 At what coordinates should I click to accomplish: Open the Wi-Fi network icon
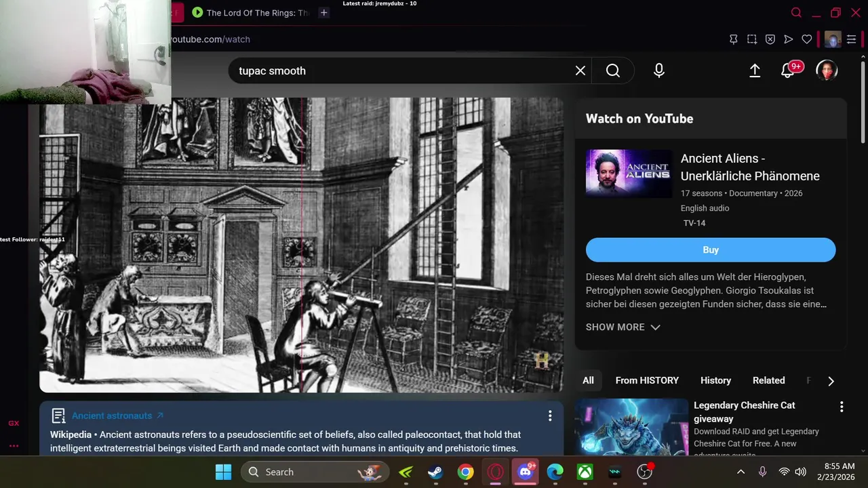point(784,472)
